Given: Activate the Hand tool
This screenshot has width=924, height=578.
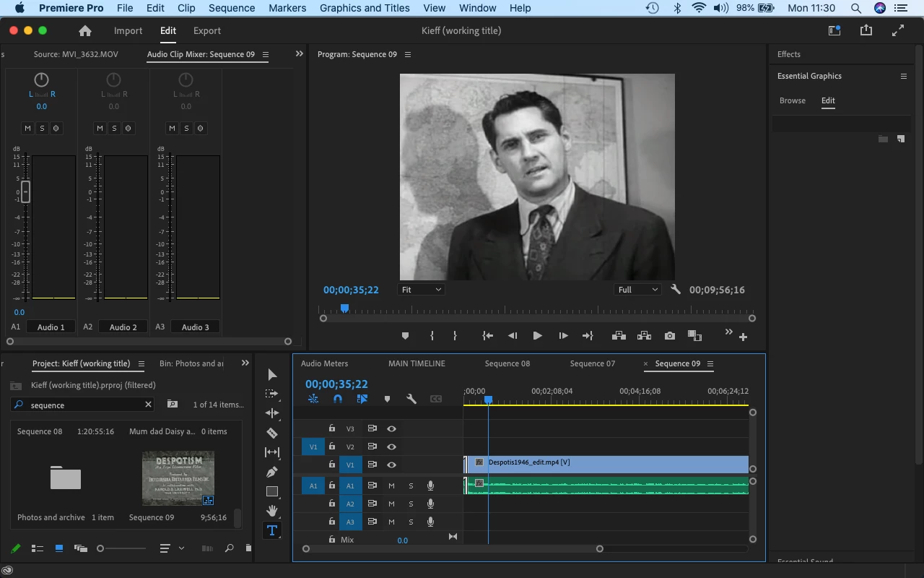Looking at the screenshot, I should pyautogui.click(x=272, y=511).
